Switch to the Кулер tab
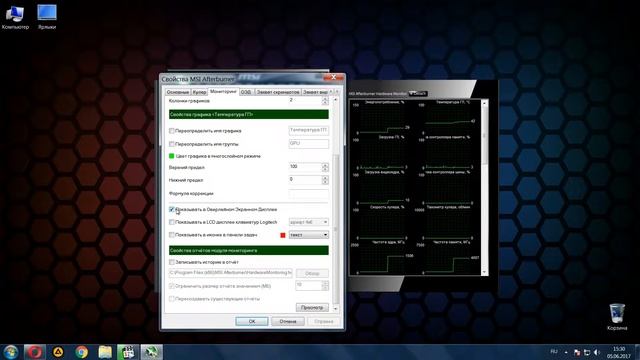 (x=199, y=92)
